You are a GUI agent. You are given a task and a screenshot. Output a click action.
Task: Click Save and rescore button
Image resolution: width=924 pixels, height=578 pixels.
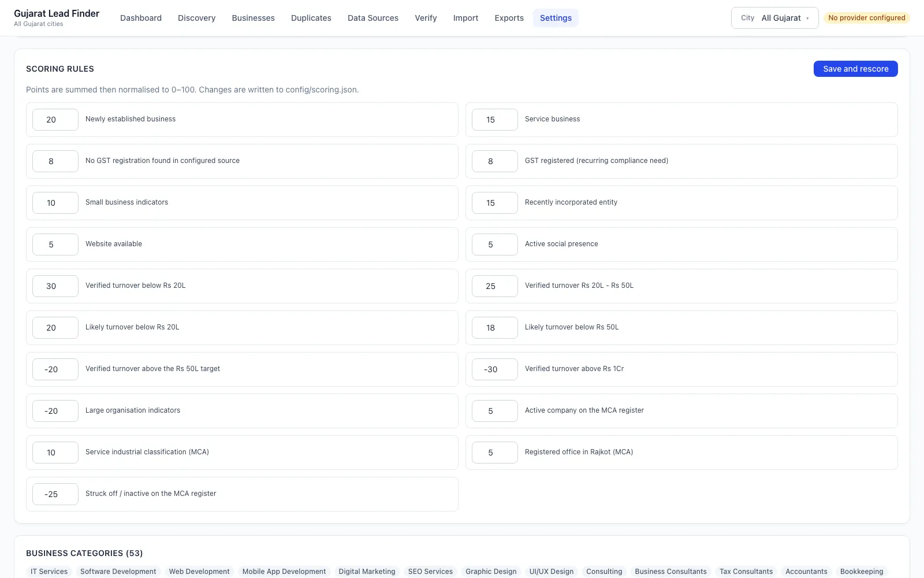pyautogui.click(x=855, y=69)
